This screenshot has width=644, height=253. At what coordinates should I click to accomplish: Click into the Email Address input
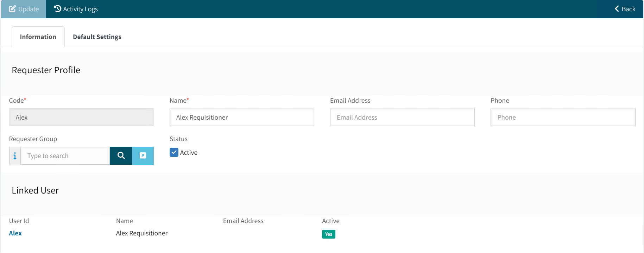402,117
